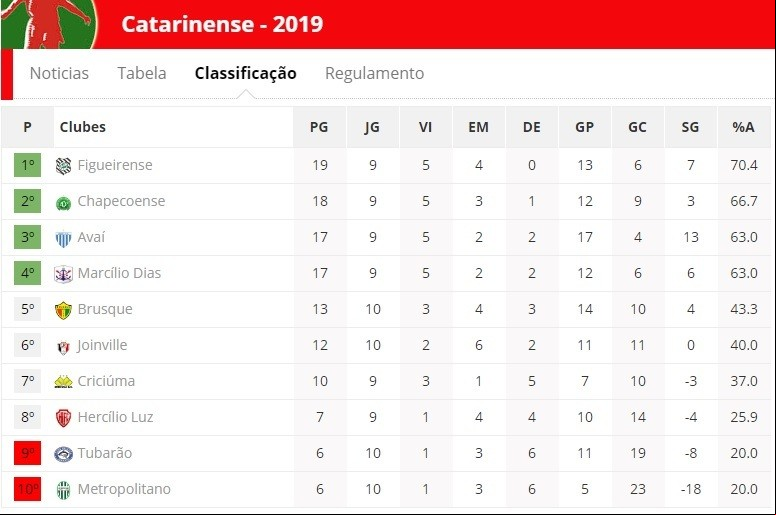The width and height of the screenshot is (776, 515).
Task: Click the green 1º position badge
Action: click(28, 165)
